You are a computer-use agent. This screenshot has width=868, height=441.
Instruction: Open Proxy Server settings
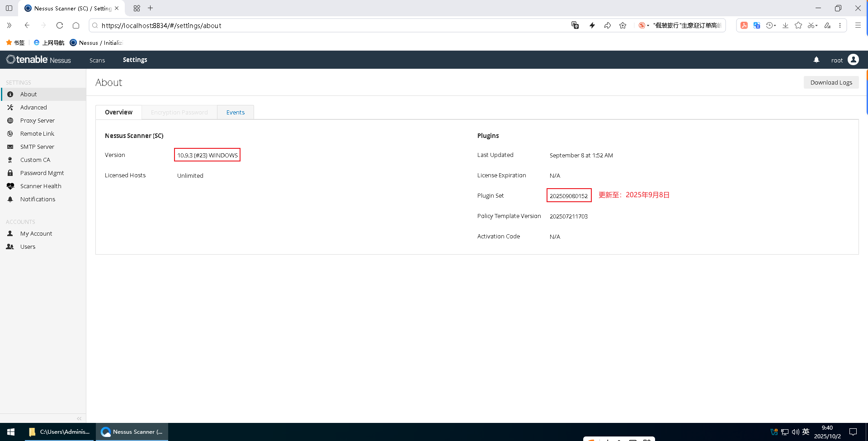(37, 120)
